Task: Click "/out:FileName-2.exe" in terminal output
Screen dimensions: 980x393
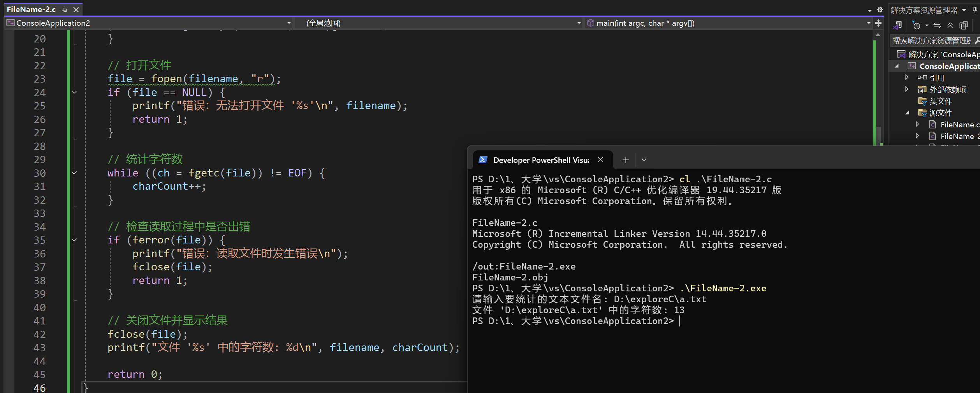Action: click(524, 266)
